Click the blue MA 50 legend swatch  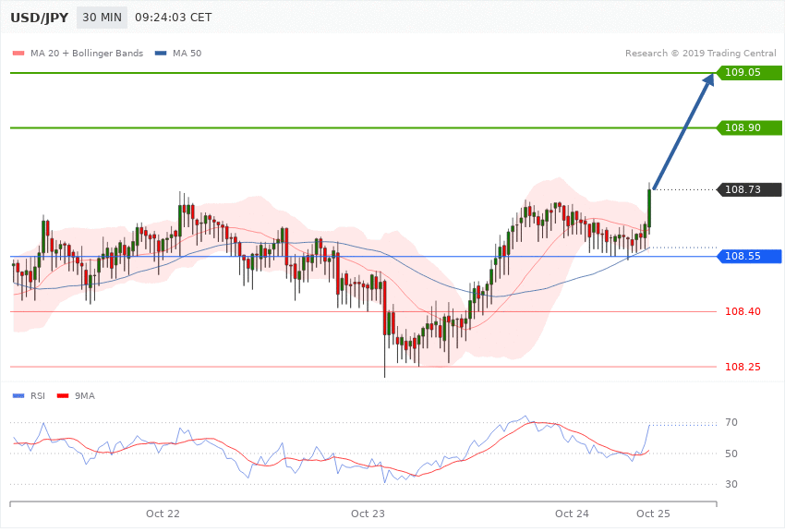[x=161, y=53]
